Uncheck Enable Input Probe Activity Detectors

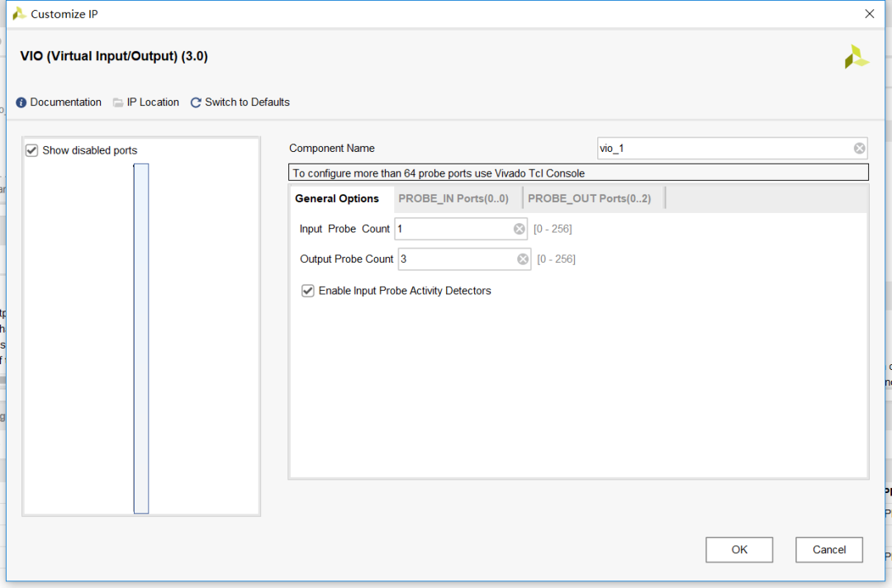[x=308, y=291]
